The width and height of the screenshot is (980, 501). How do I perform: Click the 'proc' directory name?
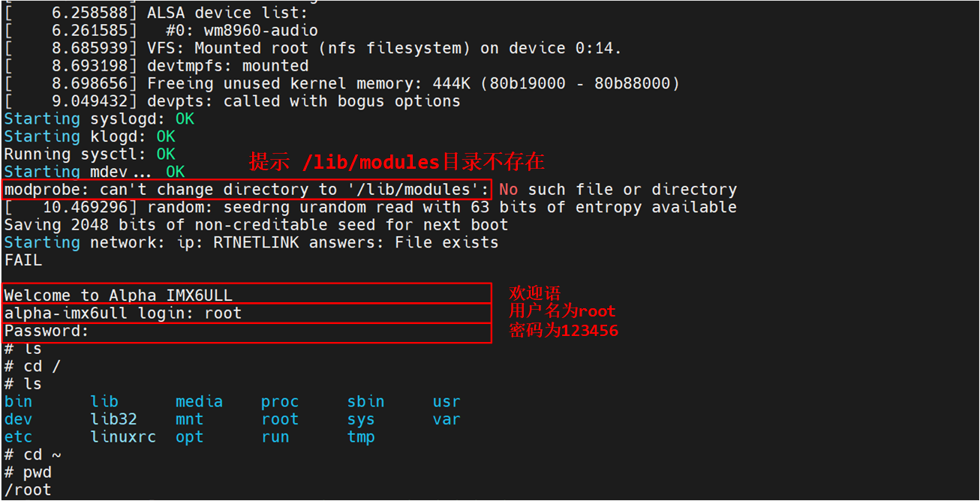[280, 402]
